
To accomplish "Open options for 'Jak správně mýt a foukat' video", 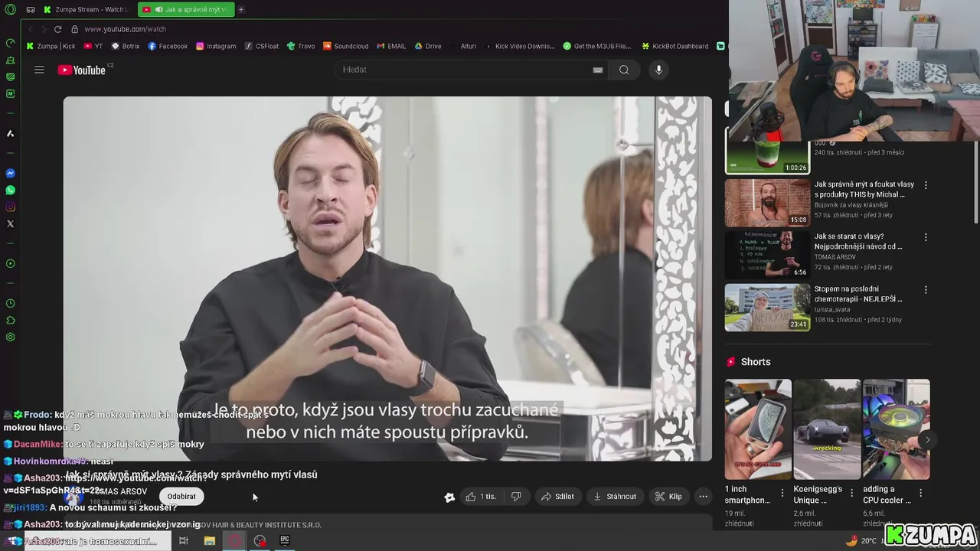I will click(926, 185).
